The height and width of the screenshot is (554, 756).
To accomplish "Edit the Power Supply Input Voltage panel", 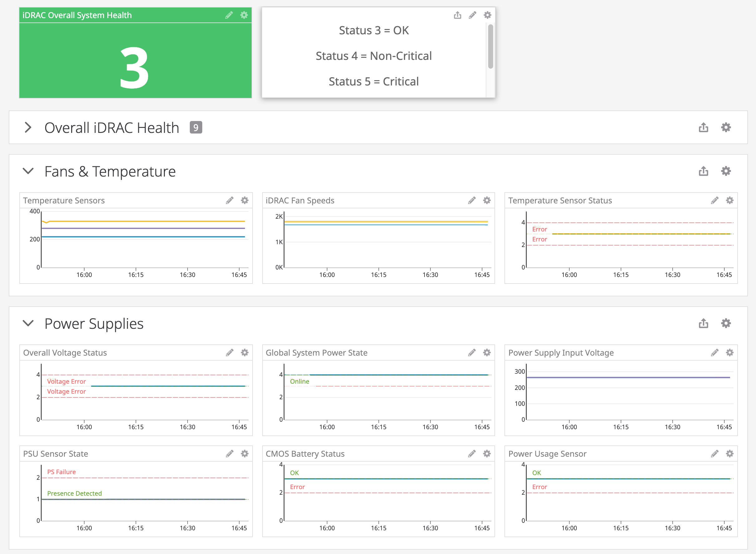I will pyautogui.click(x=715, y=352).
